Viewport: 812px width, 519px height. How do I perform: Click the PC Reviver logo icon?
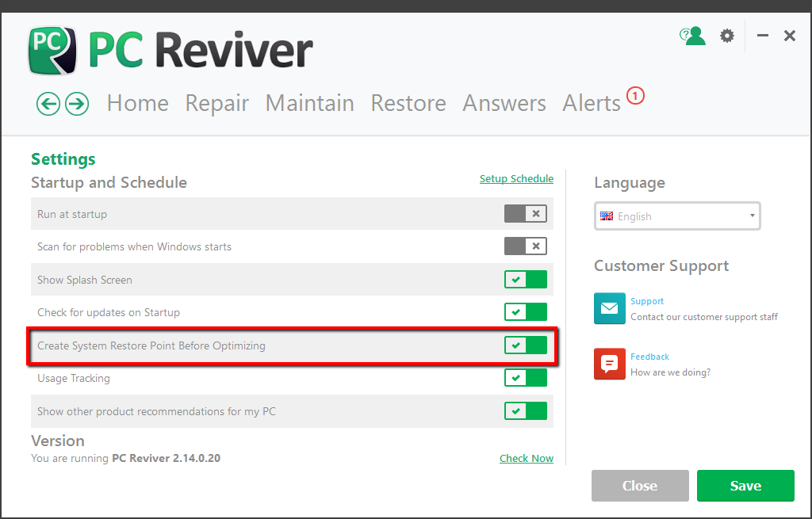point(52,51)
